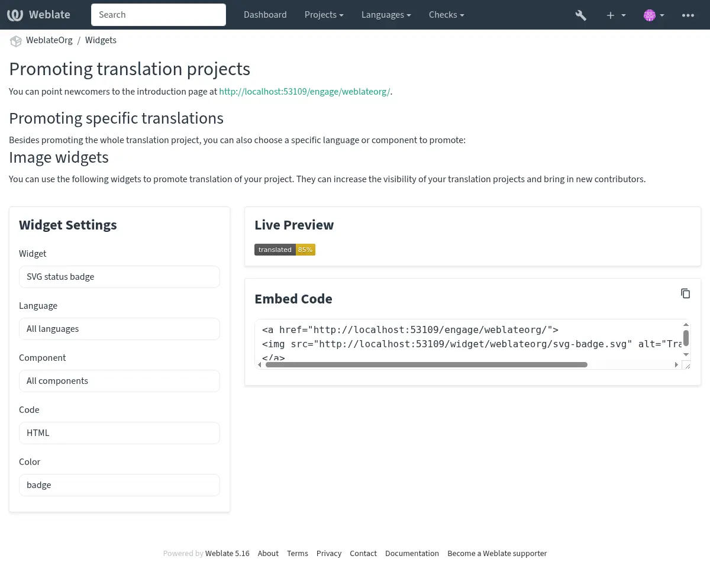
Task: Open the wrench management icon
Action: pyautogui.click(x=580, y=15)
